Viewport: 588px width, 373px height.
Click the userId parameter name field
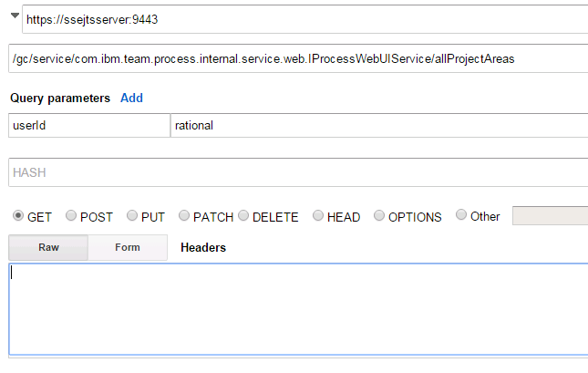(88, 125)
